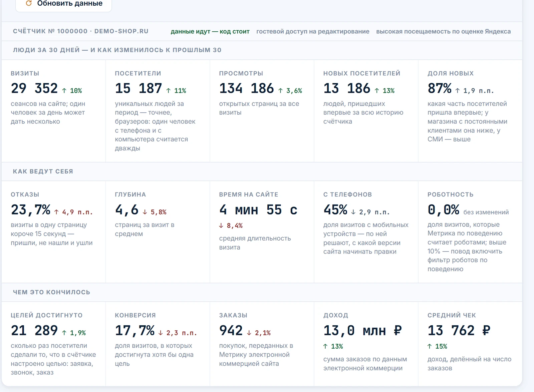Viewport: 534px width, 392px height.
Task: Click the Роботность value 0,0%
Action: coord(443,210)
